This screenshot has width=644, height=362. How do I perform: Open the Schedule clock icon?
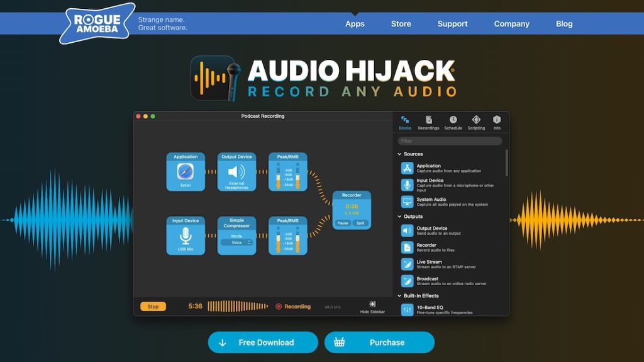click(453, 120)
